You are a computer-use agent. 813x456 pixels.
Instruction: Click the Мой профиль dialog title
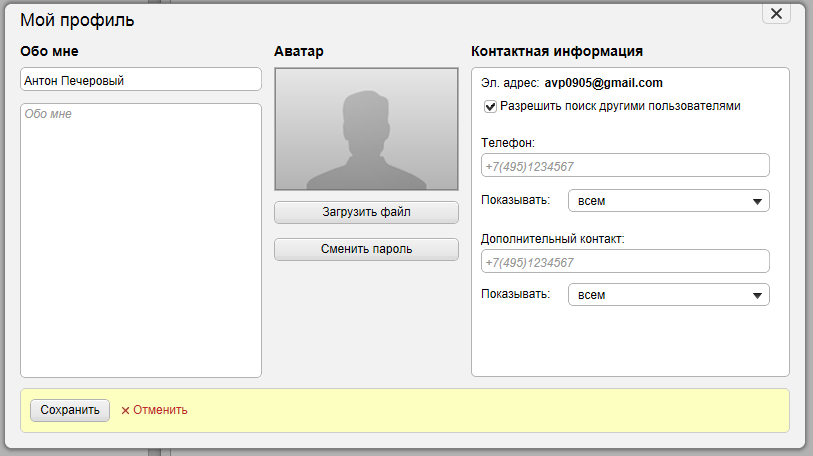click(x=77, y=20)
